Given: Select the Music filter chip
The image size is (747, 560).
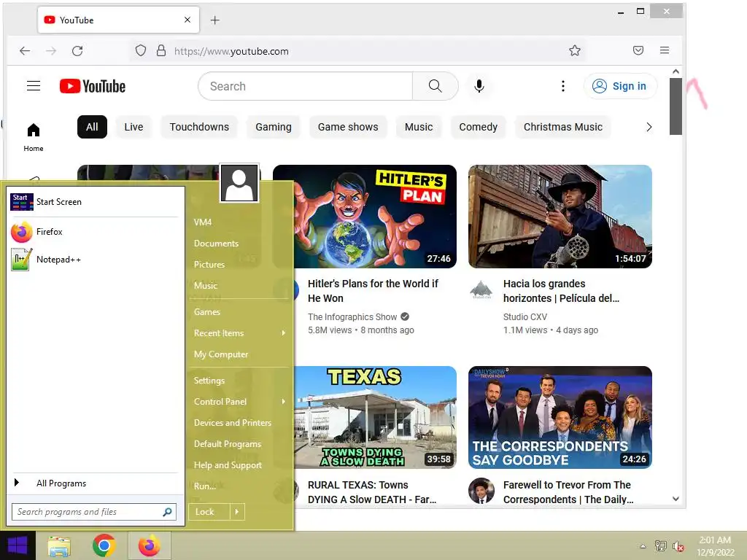Looking at the screenshot, I should click(x=419, y=127).
